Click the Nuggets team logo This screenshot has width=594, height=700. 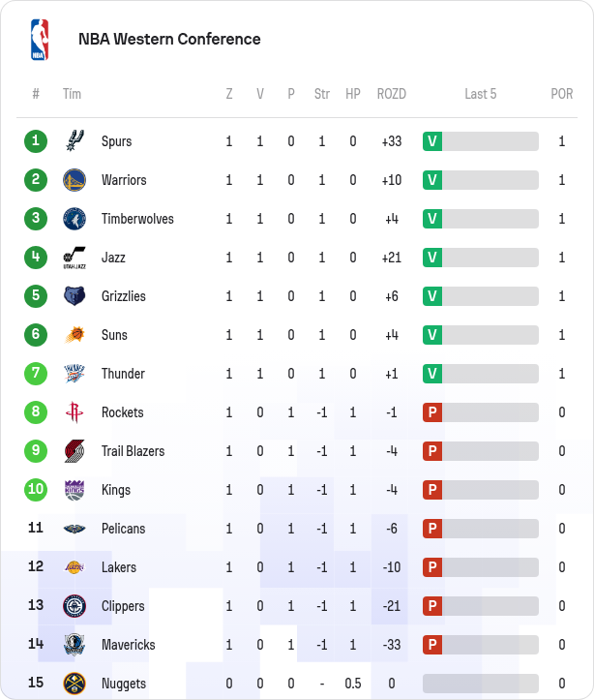74,684
